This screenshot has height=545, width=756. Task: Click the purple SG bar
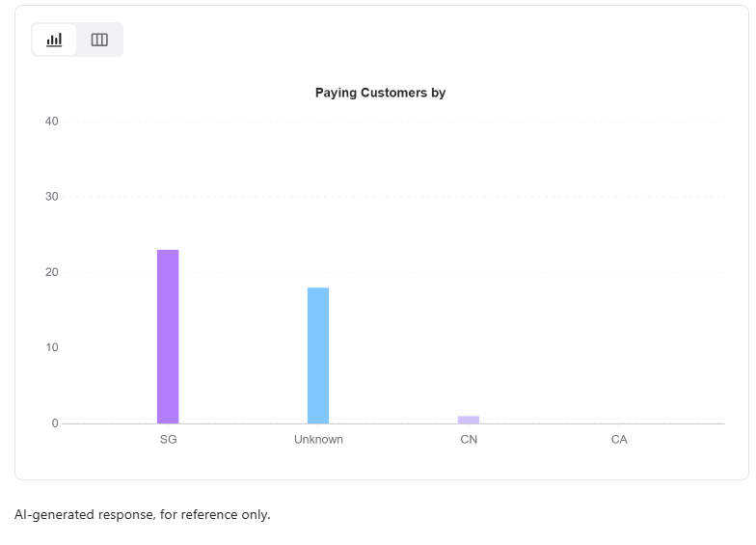[x=168, y=336]
